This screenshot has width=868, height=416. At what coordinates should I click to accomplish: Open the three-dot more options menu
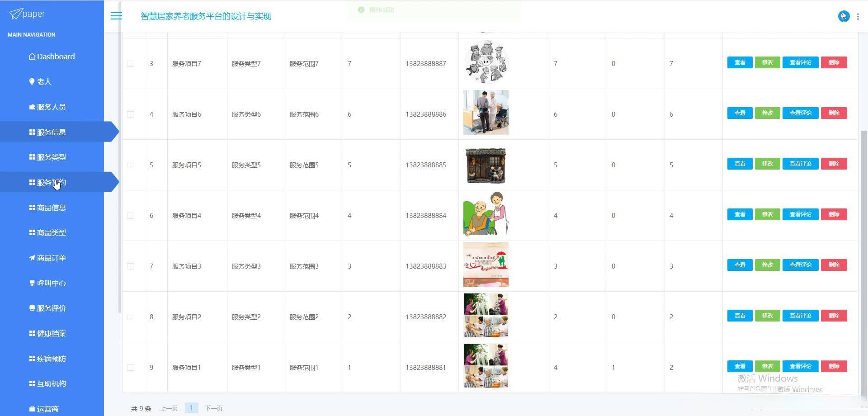(858, 16)
